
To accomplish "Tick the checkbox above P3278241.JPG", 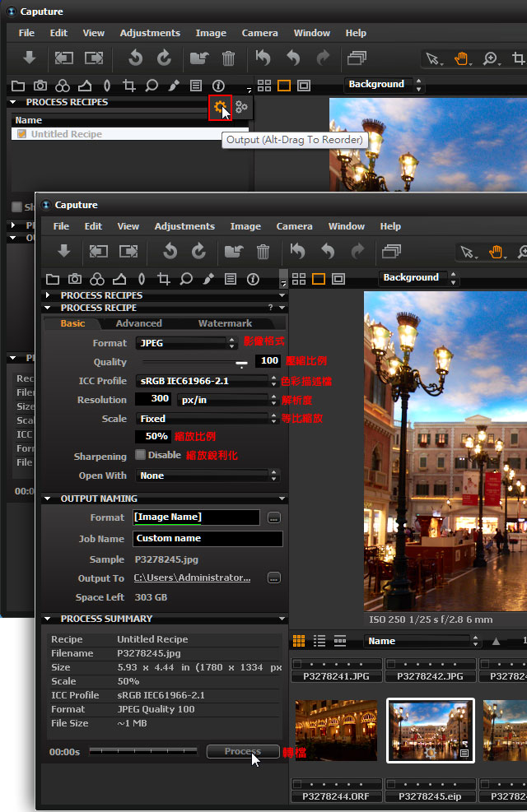I will pos(297,663).
